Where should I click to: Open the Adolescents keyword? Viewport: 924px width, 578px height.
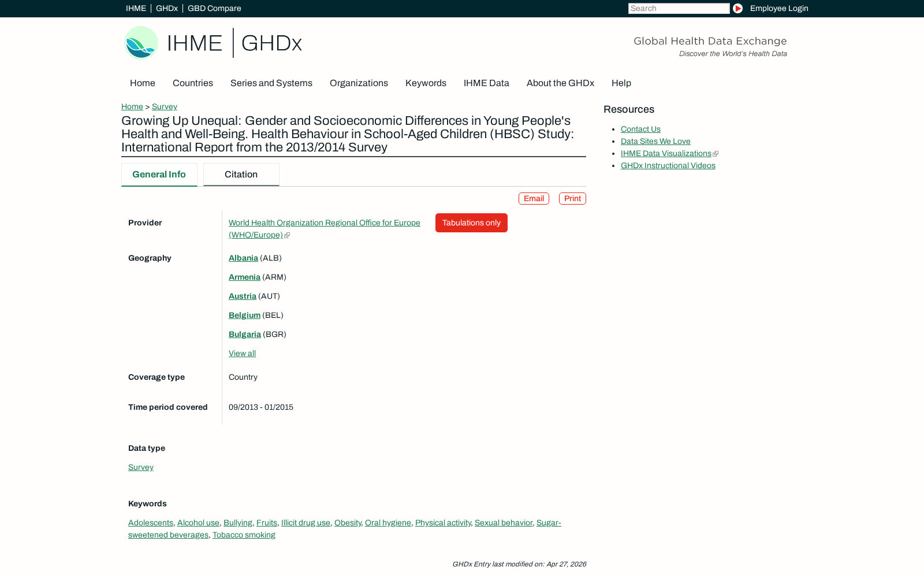tap(151, 523)
